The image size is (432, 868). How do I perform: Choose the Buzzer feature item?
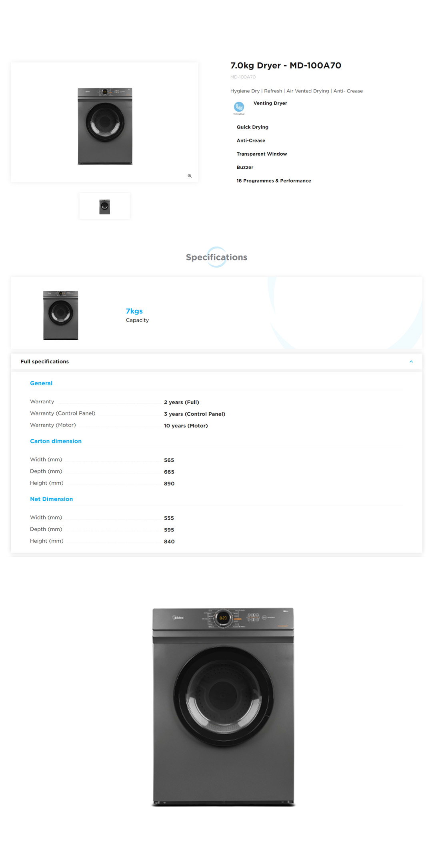245,168
